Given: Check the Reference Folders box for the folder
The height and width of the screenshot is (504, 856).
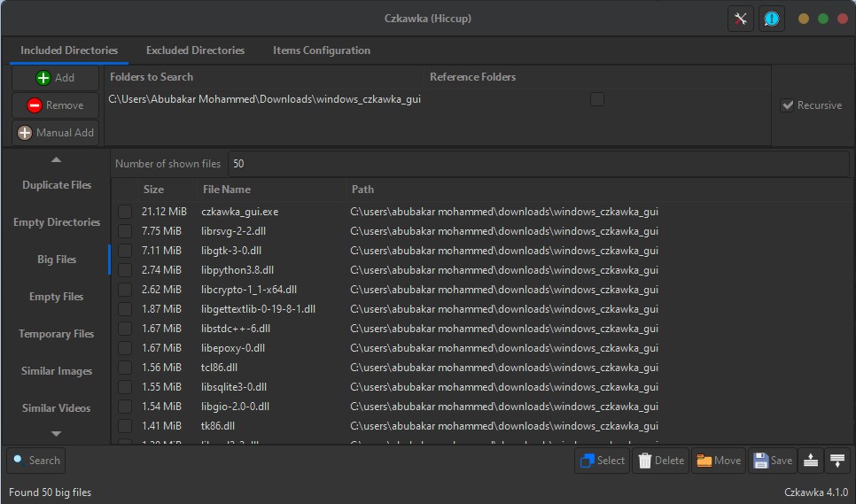Looking at the screenshot, I should [x=597, y=99].
